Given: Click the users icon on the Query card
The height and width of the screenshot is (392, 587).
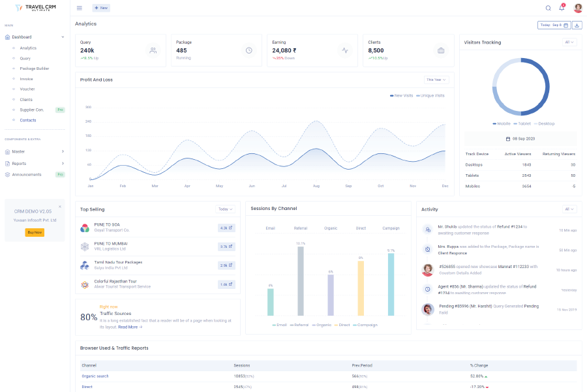Looking at the screenshot, I should (153, 50).
